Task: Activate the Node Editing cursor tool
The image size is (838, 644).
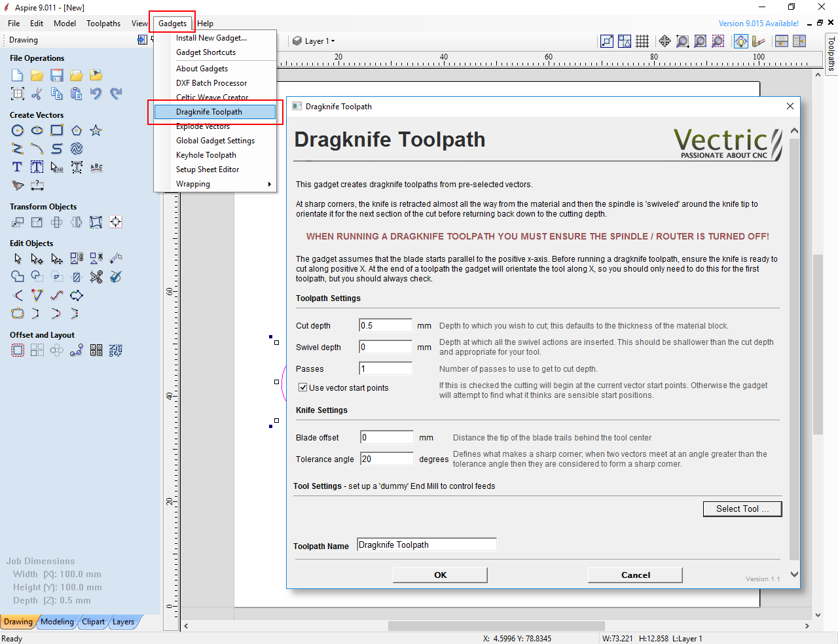Action: click(x=37, y=259)
